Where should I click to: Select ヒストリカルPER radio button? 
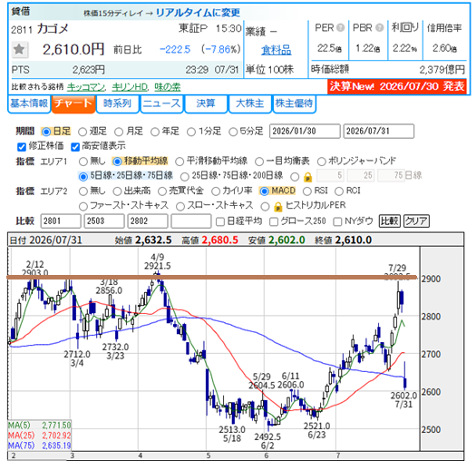(265, 206)
